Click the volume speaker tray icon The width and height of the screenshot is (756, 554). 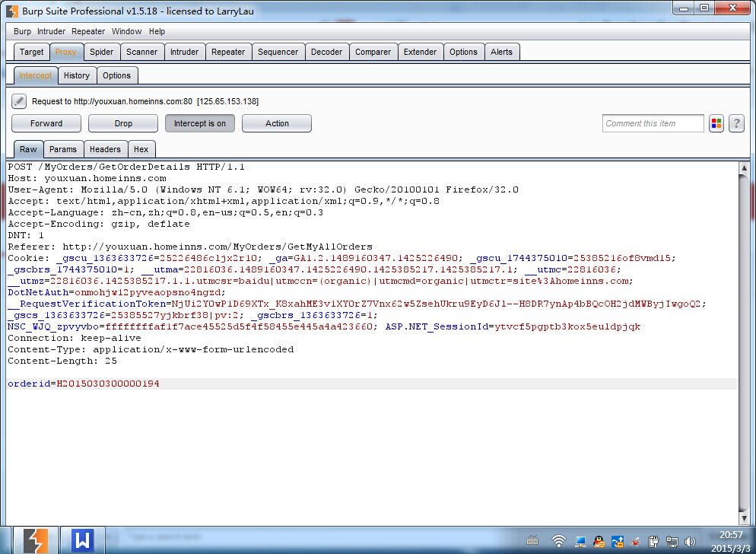pos(690,542)
